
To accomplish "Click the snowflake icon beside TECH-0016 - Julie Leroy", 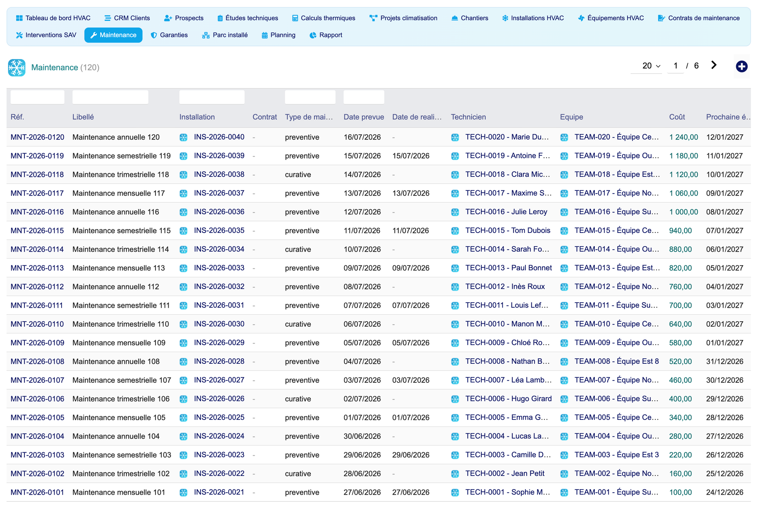I will 455,212.
